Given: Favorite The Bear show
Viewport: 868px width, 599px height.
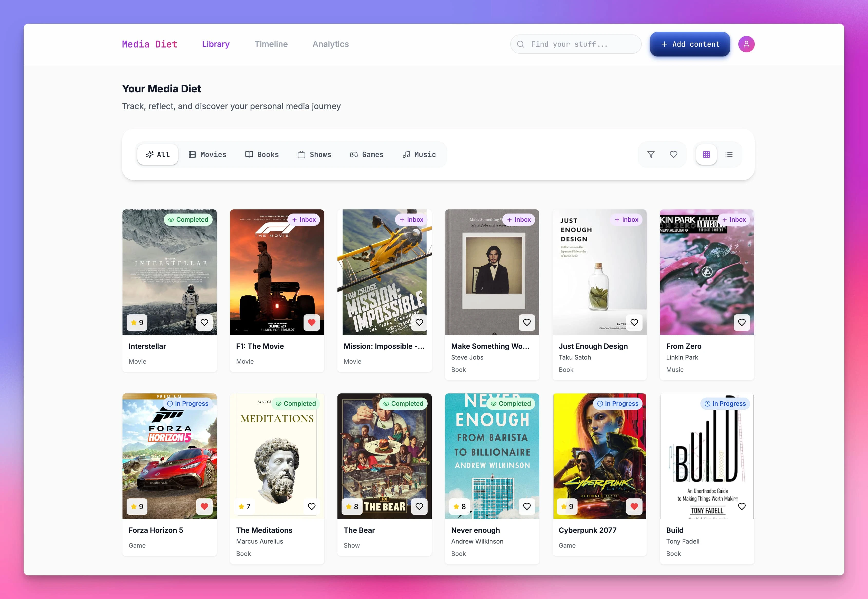Looking at the screenshot, I should 419,506.
